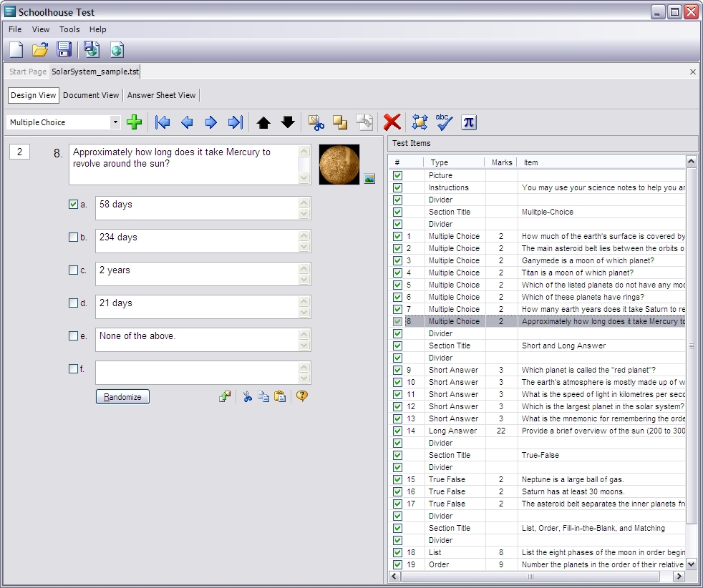Viewport: 703px width, 588px height.
Task: Check the answer choice c checkbox
Action: tap(73, 270)
